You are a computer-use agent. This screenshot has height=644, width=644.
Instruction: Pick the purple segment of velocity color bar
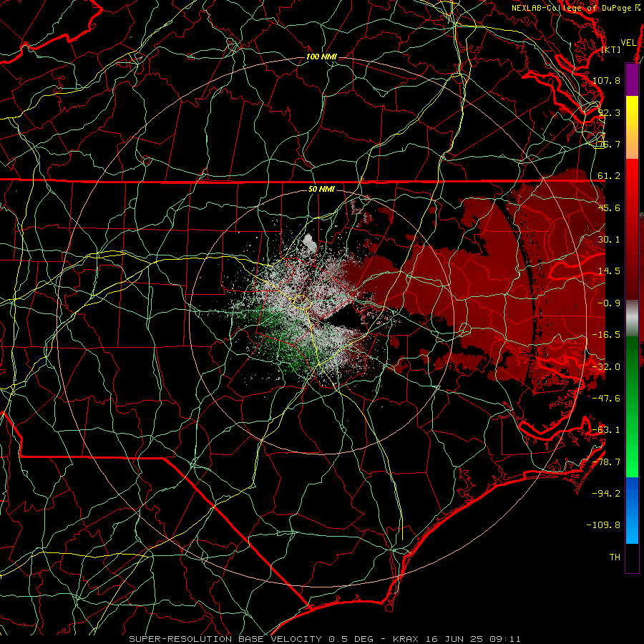click(x=632, y=79)
